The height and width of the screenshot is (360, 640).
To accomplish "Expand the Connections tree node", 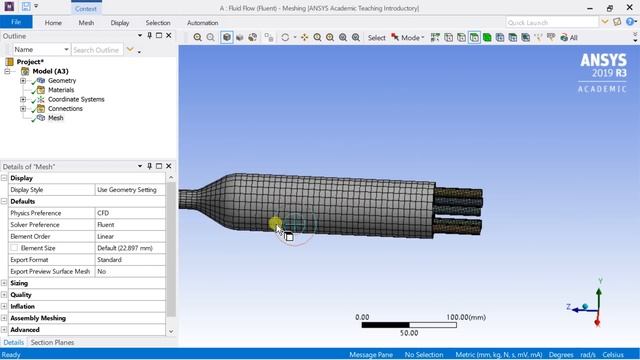I will point(23,109).
